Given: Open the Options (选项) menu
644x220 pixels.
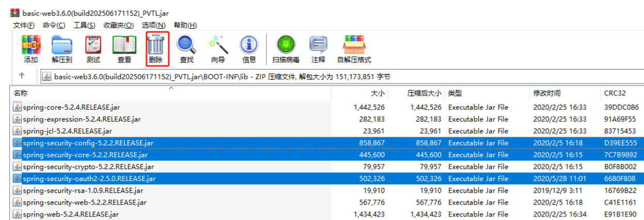Looking at the screenshot, I should pos(154,25).
